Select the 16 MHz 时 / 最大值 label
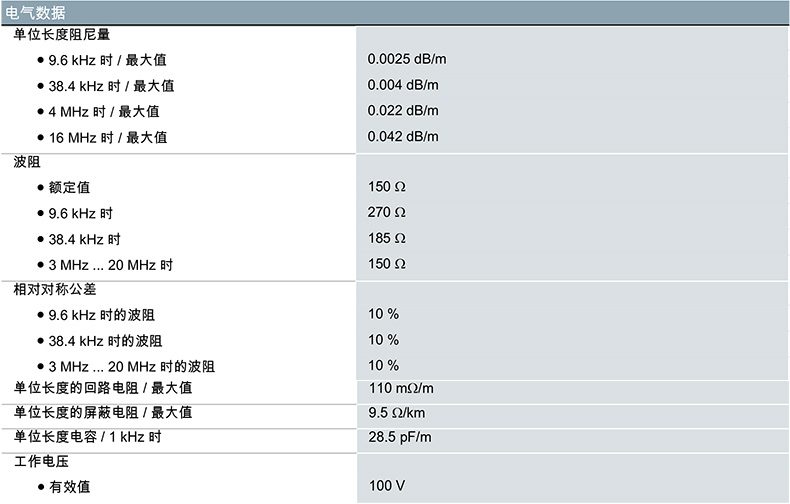 [x=107, y=138]
